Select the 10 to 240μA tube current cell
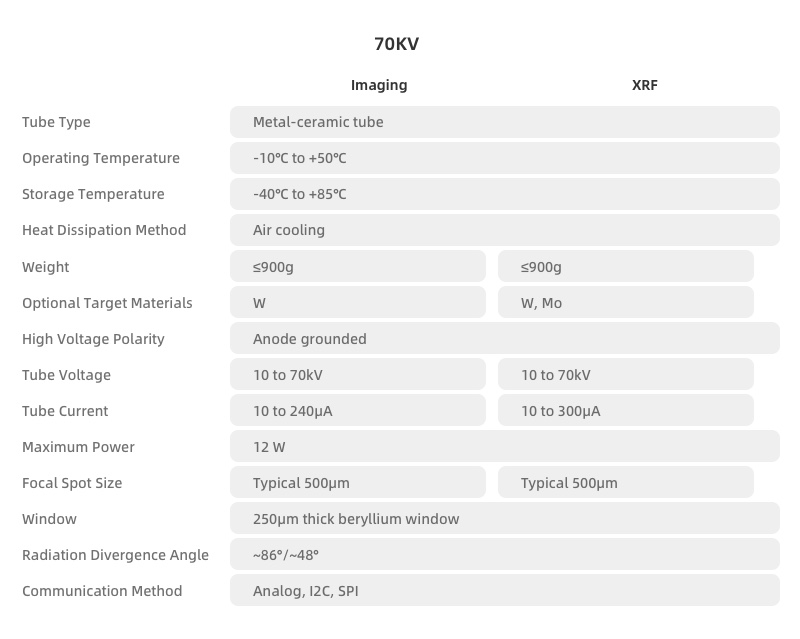 (x=357, y=411)
